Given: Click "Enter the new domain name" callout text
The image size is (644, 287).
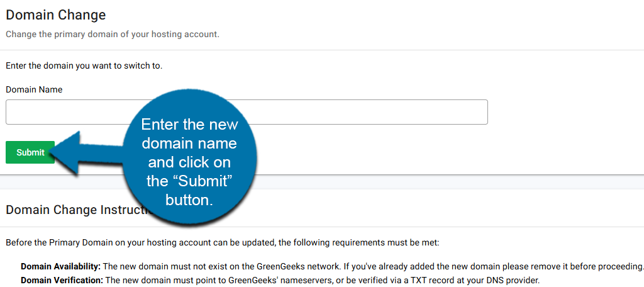Looking at the screenshot, I should [x=189, y=133].
